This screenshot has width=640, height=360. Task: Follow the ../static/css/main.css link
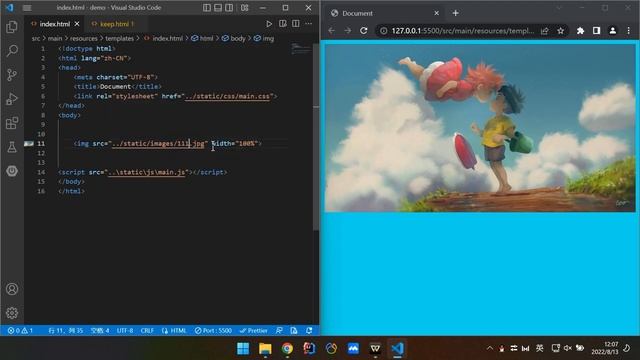pyautogui.click(x=227, y=96)
